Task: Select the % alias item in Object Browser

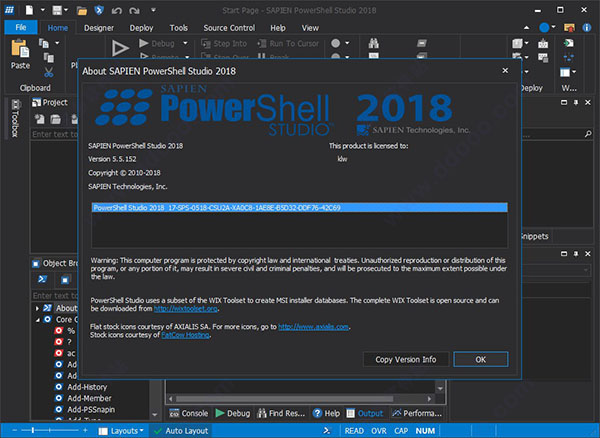Action: point(71,331)
